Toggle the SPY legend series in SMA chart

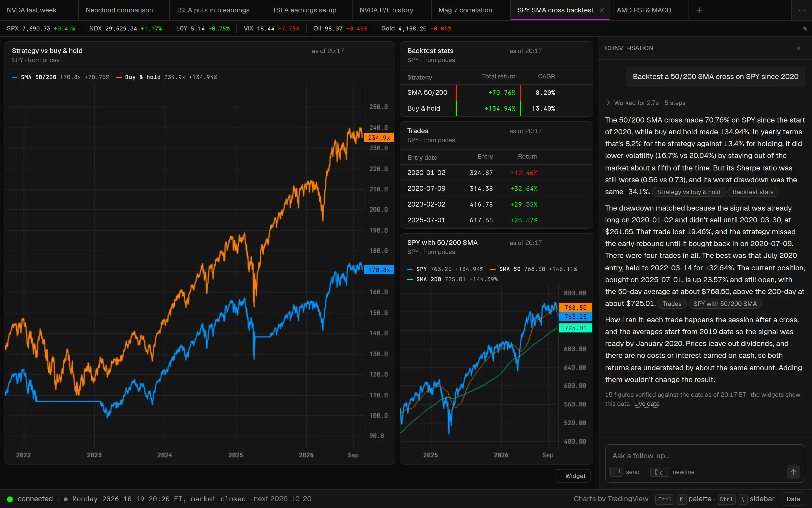[445, 269]
